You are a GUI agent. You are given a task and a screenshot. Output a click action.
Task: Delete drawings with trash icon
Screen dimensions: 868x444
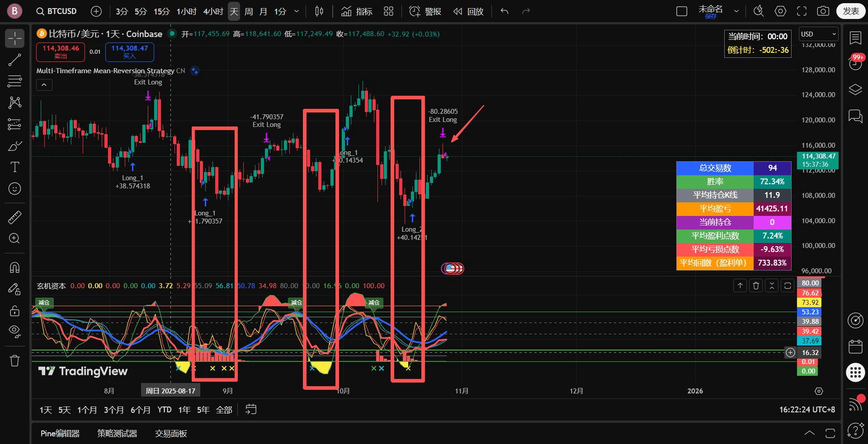point(14,360)
